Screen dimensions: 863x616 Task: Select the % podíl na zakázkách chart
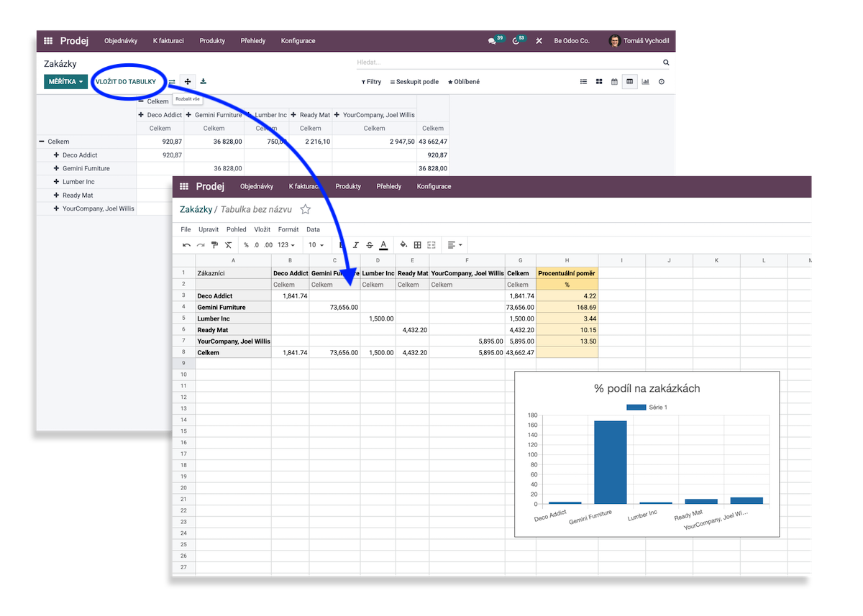tap(647, 454)
